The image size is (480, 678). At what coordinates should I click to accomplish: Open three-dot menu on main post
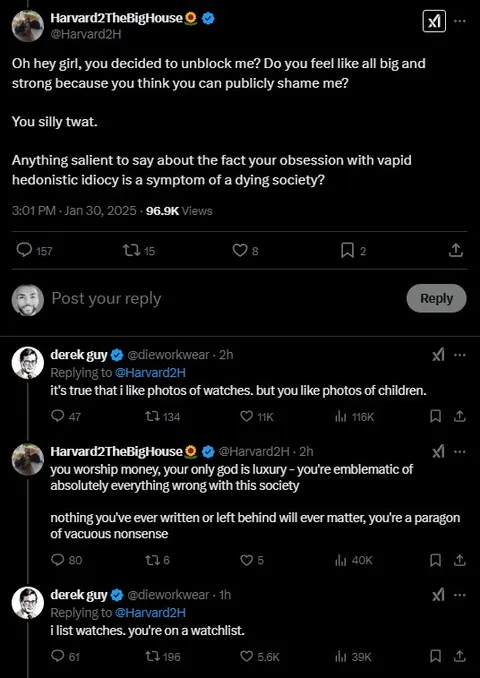click(461, 21)
